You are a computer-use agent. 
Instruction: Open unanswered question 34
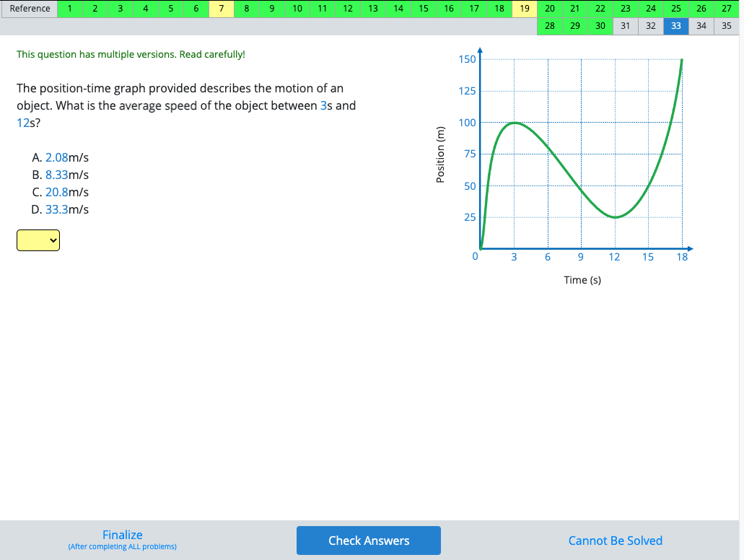click(x=701, y=26)
